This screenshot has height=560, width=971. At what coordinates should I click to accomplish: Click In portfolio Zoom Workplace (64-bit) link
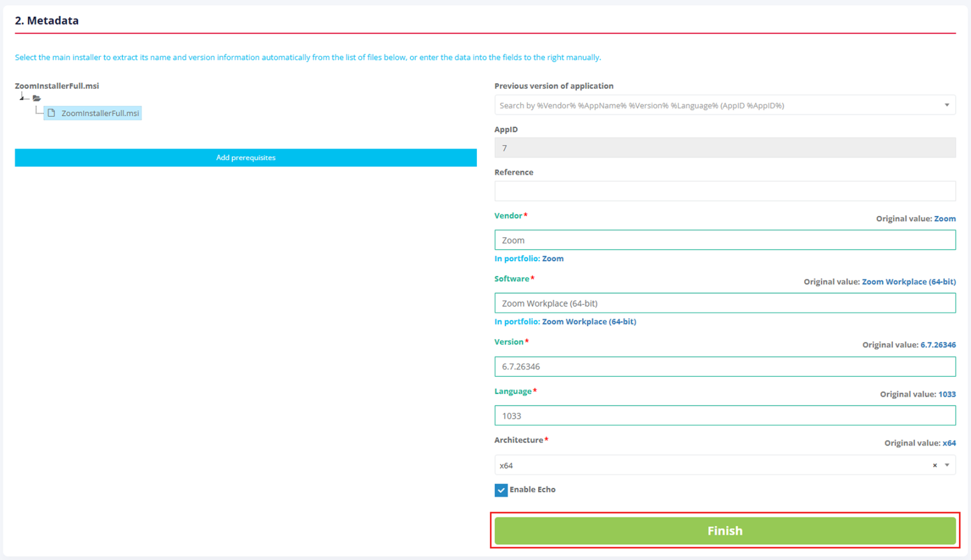(x=588, y=322)
